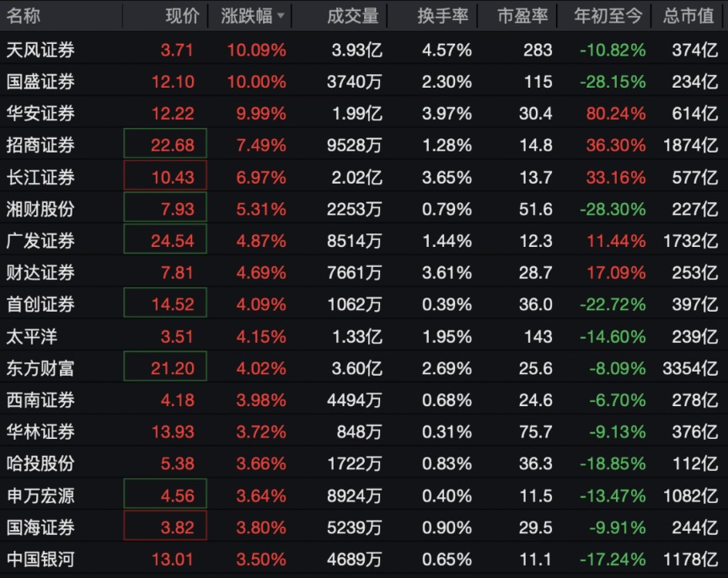Click year-to-date -18.85% value
Viewport: 728px width, 578px height.
[x=613, y=463]
